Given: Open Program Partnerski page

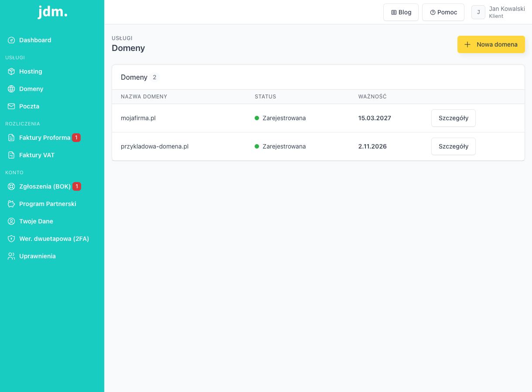Looking at the screenshot, I should click(52, 204).
